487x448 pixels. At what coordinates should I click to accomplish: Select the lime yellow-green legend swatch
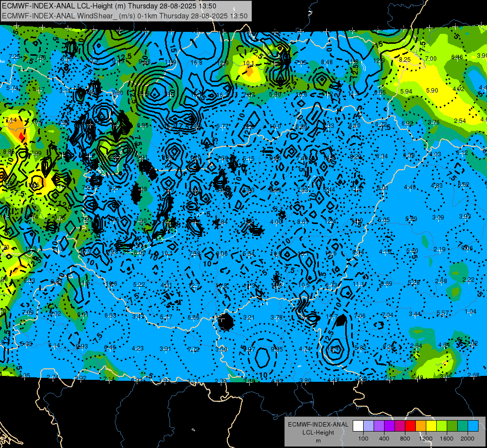[442, 426]
